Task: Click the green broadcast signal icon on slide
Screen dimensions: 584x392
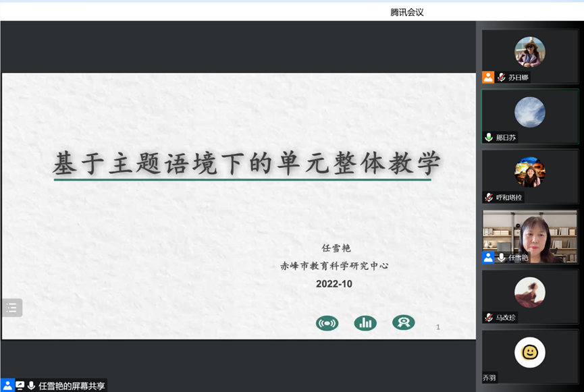Action: [x=327, y=323]
